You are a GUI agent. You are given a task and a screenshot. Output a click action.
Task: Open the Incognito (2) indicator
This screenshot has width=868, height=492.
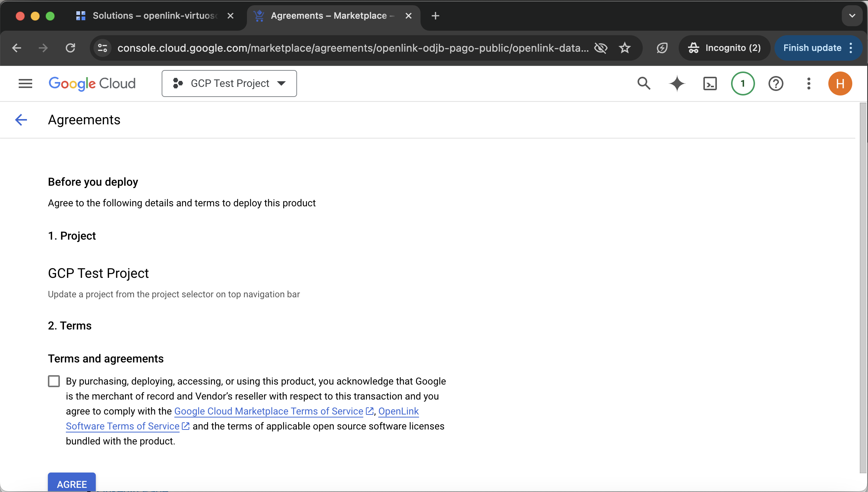coord(724,48)
